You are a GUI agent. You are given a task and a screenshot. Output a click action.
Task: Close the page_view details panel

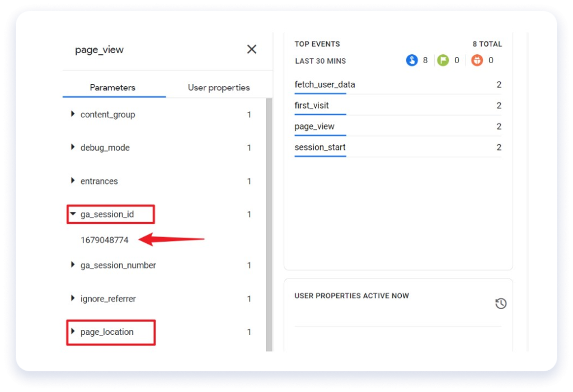click(251, 49)
